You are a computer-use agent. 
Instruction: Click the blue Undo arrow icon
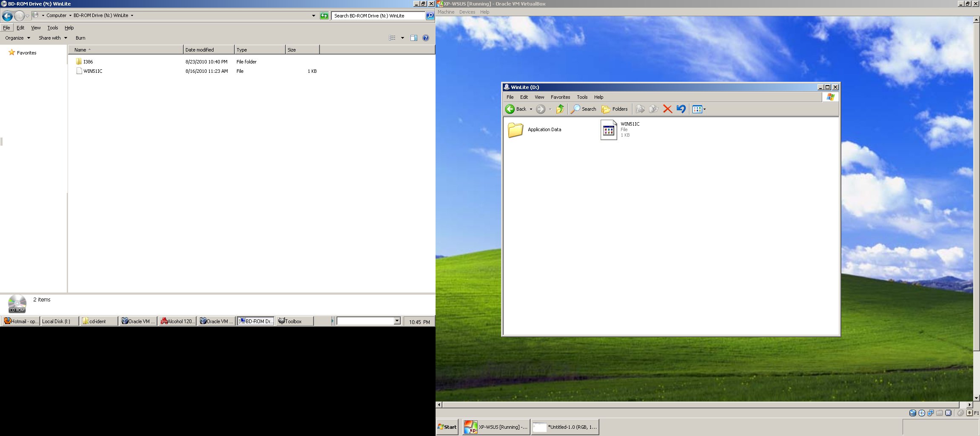pyautogui.click(x=681, y=109)
